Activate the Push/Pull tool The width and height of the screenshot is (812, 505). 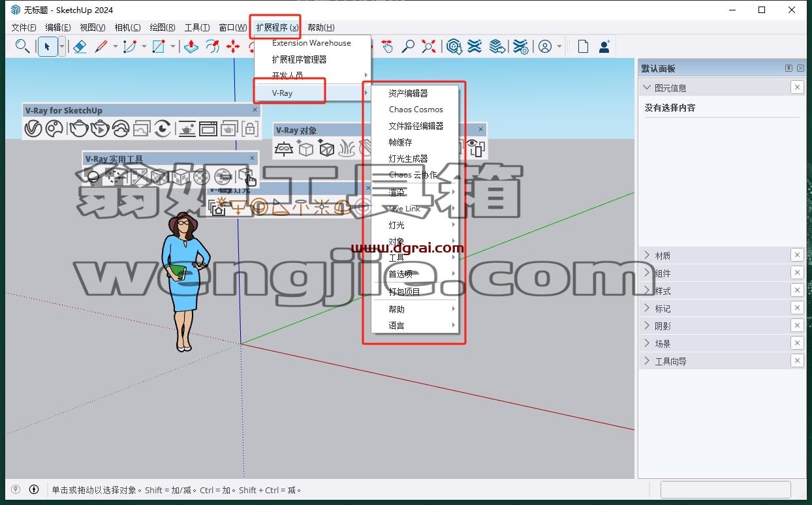click(x=191, y=46)
